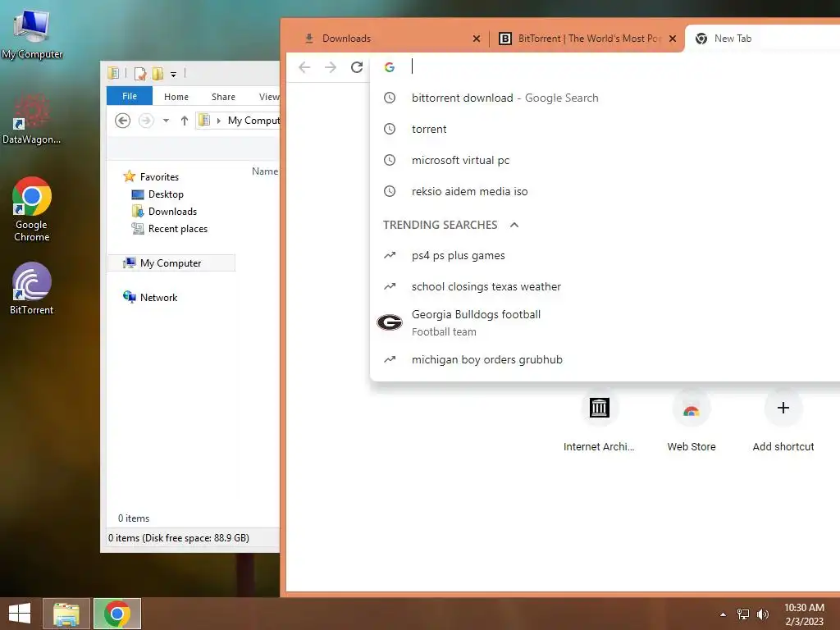Close the Downloads tab
840x630 pixels.
click(x=477, y=39)
